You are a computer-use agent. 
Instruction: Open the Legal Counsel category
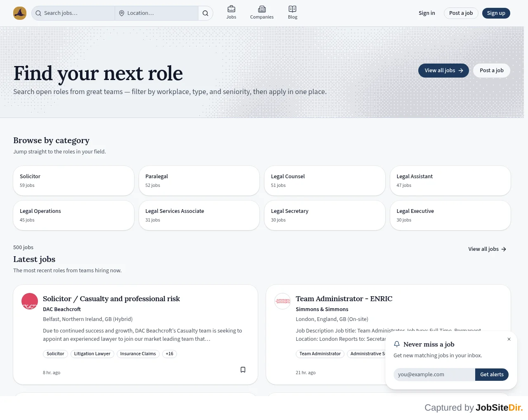click(325, 181)
